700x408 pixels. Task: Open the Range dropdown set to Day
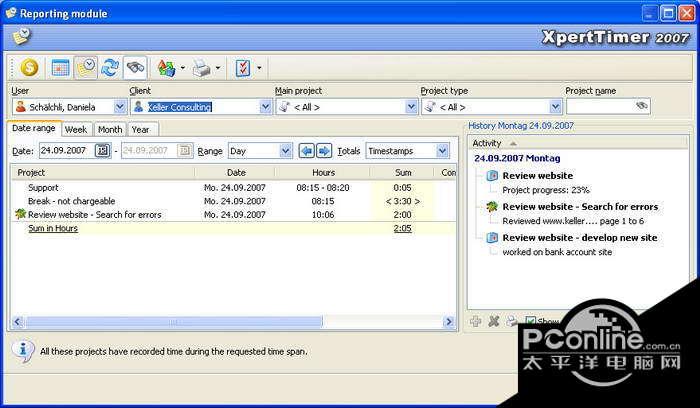286,151
